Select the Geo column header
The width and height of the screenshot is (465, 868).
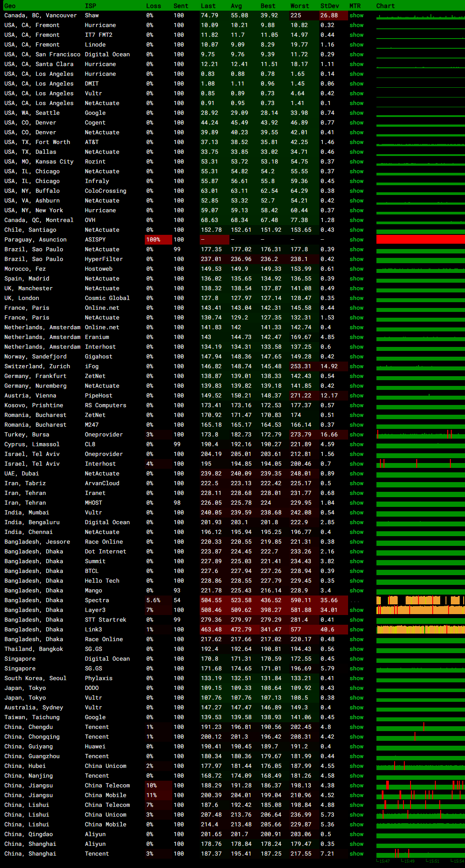pos(10,6)
